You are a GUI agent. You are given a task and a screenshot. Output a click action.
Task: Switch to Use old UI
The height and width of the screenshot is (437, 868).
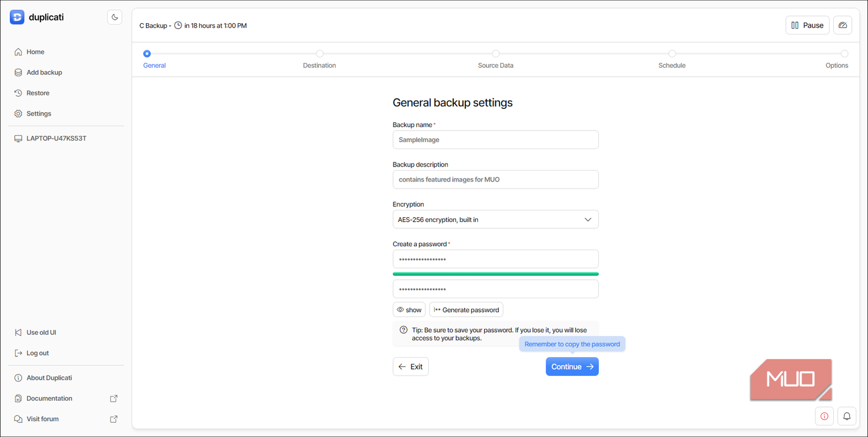tap(41, 332)
